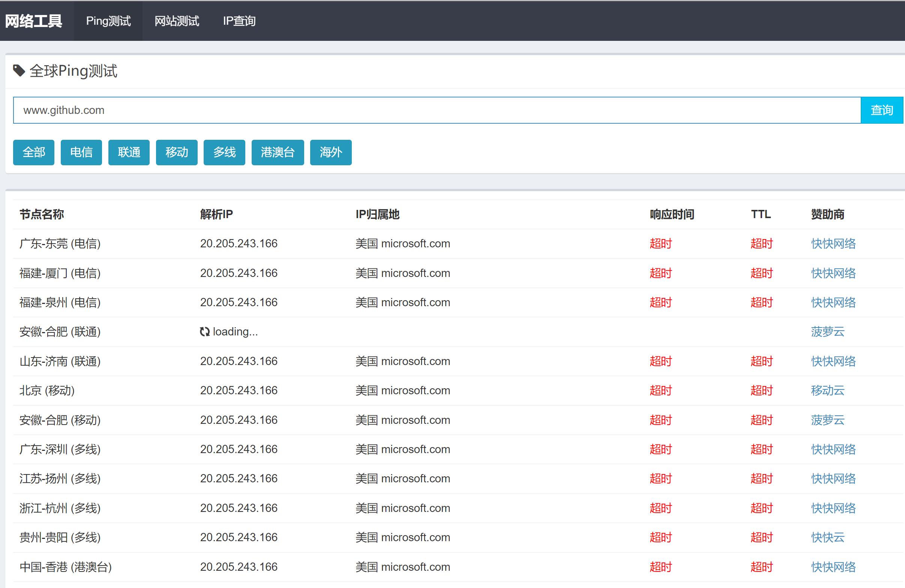This screenshot has height=588, width=905.
Task: Select node name 江苏-扬州 (多线)
Action: click(x=60, y=479)
